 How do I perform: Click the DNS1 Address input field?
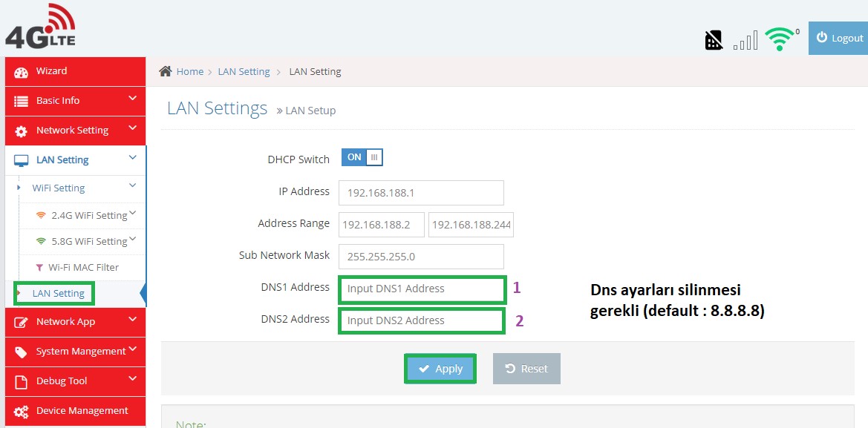(421, 289)
